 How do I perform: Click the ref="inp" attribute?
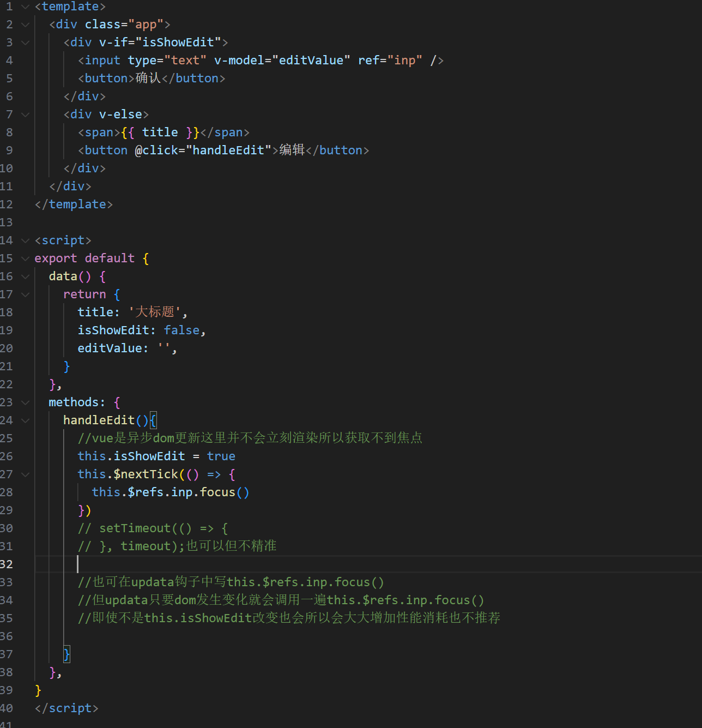pyautogui.click(x=390, y=61)
